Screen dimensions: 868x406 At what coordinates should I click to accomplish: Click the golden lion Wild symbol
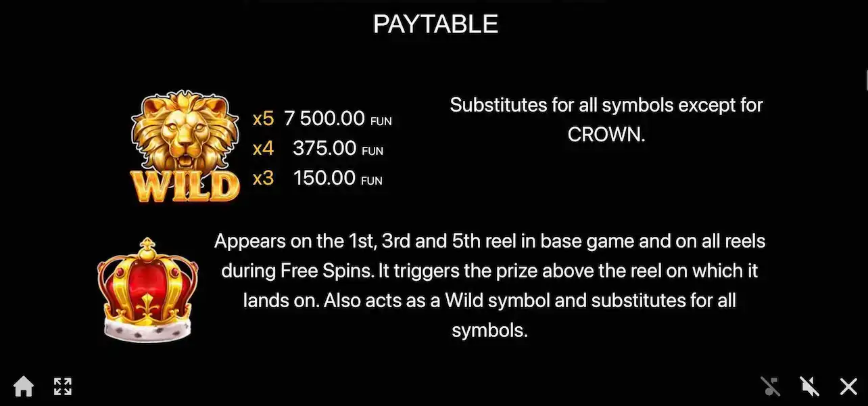click(x=185, y=135)
